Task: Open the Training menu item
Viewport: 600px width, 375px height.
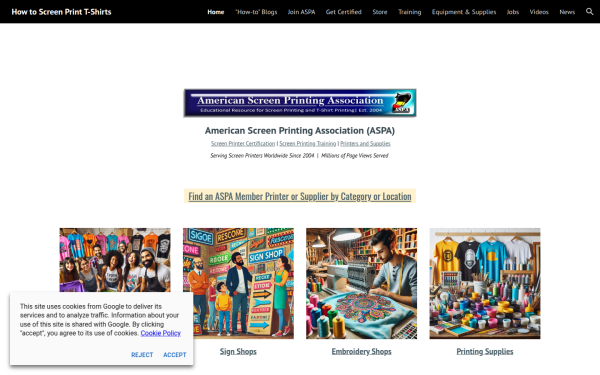Action: [x=409, y=12]
